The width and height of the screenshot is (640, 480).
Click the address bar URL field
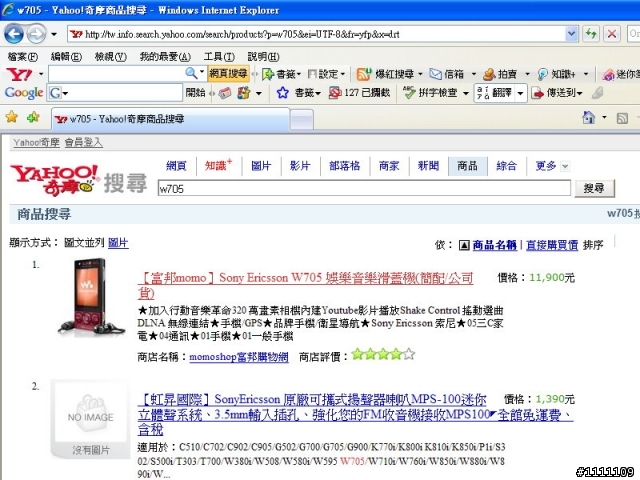(x=317, y=34)
